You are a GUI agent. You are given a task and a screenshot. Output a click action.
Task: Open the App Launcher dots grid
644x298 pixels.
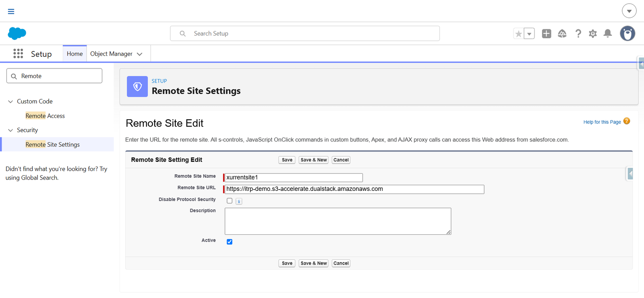[18, 54]
